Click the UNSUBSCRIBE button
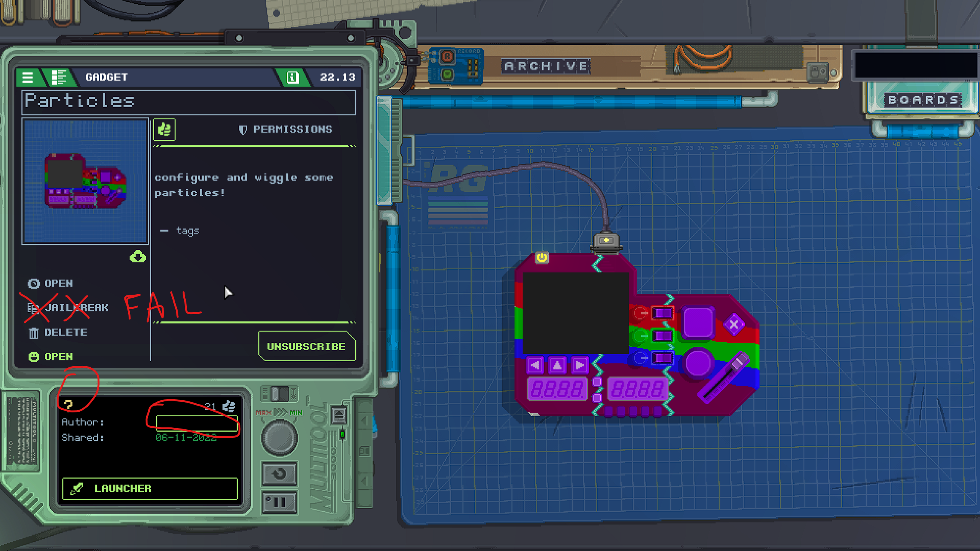 tap(306, 346)
